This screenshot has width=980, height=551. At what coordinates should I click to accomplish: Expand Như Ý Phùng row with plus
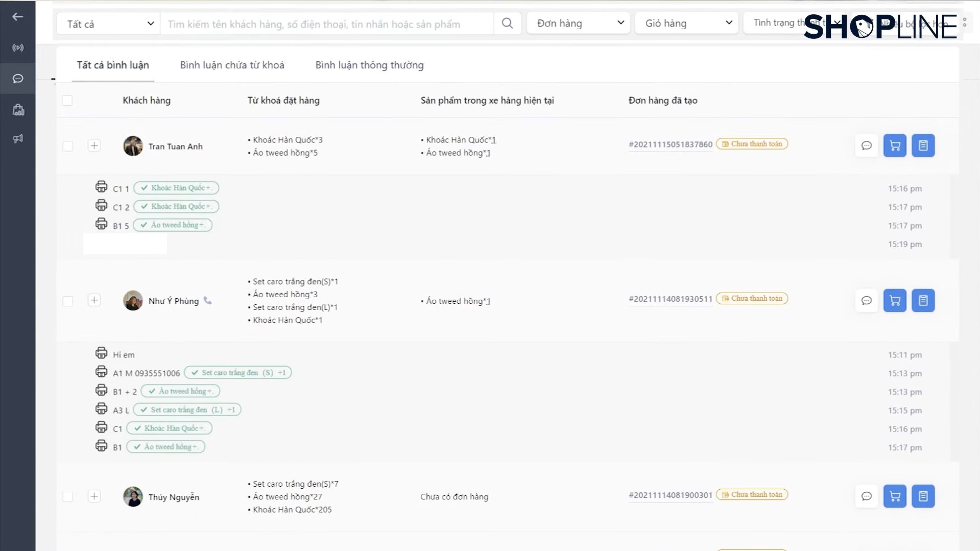pyautogui.click(x=94, y=300)
